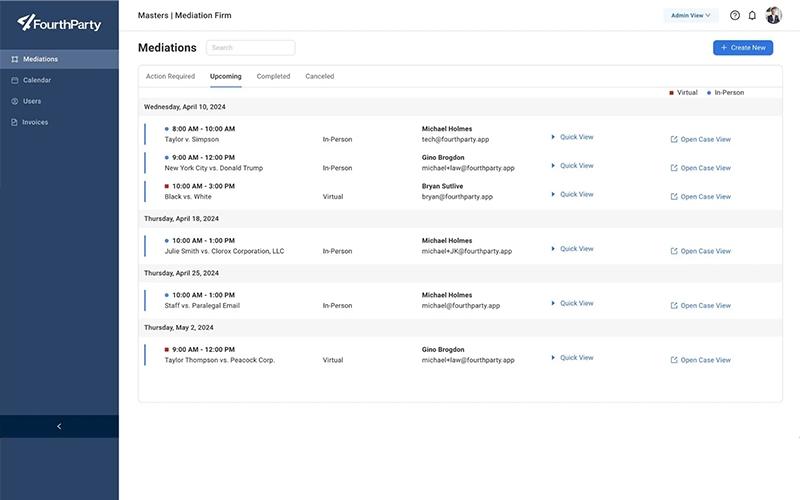Viewport: 800px width, 500px height.
Task: Expand Quick View for Black vs. White
Action: pyautogui.click(x=572, y=194)
